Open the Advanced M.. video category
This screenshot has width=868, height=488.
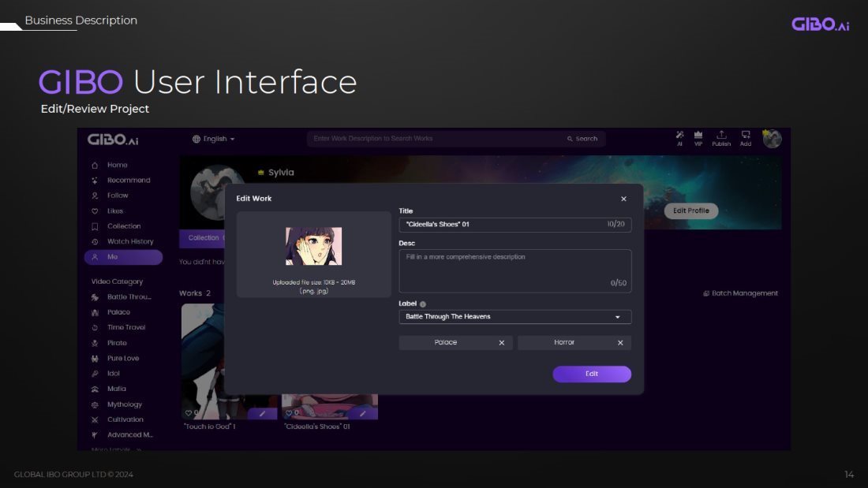tap(129, 435)
